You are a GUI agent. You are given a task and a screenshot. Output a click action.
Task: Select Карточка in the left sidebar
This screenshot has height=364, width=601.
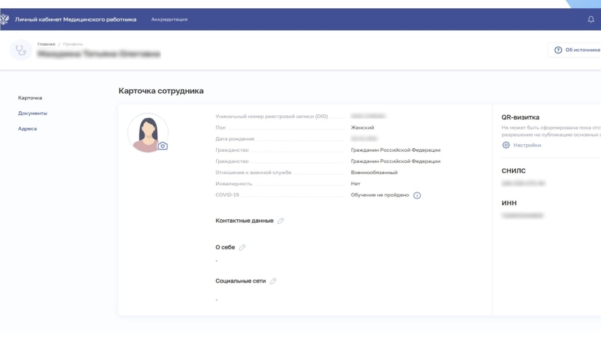click(x=30, y=98)
